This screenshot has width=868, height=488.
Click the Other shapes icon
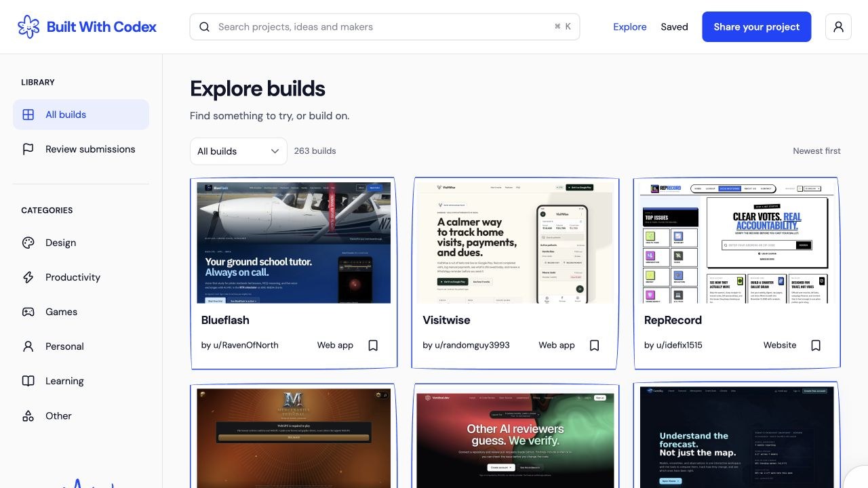[x=28, y=415]
